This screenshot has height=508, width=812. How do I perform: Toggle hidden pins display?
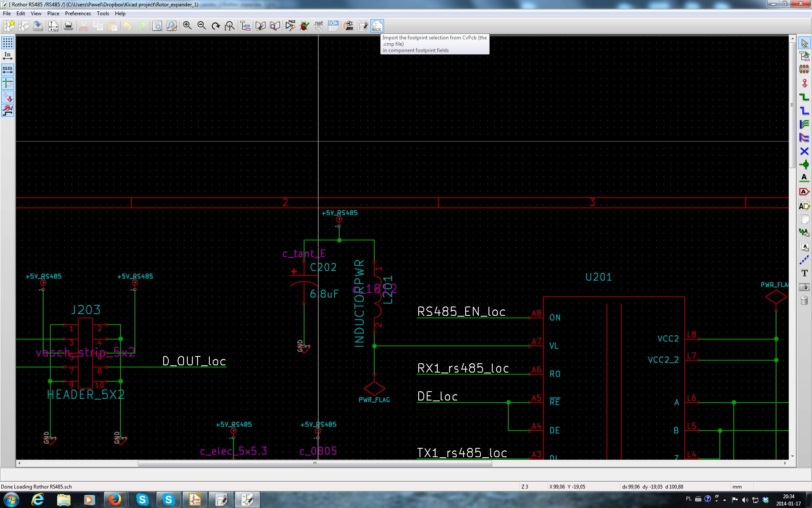pyautogui.click(x=8, y=97)
